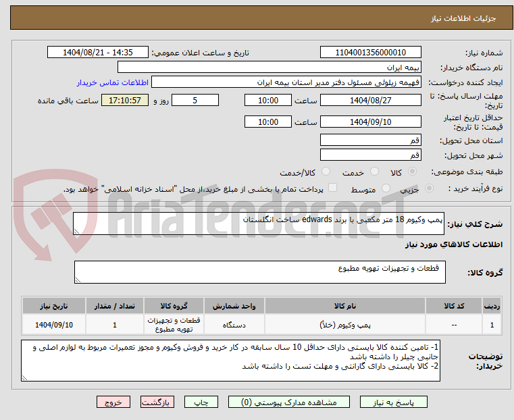Click the deadline date field 1404/08/27

370,100
